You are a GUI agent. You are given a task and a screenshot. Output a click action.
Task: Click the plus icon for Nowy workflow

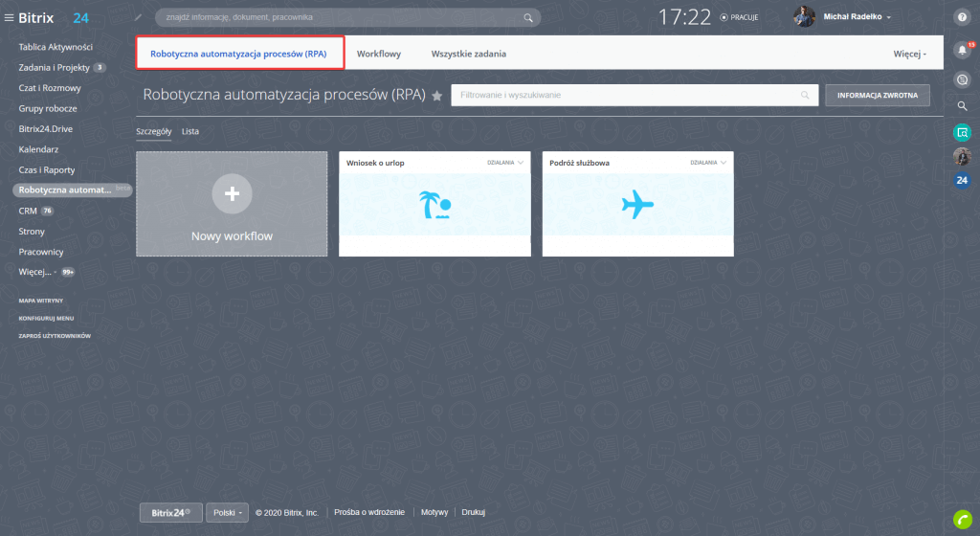click(x=232, y=193)
